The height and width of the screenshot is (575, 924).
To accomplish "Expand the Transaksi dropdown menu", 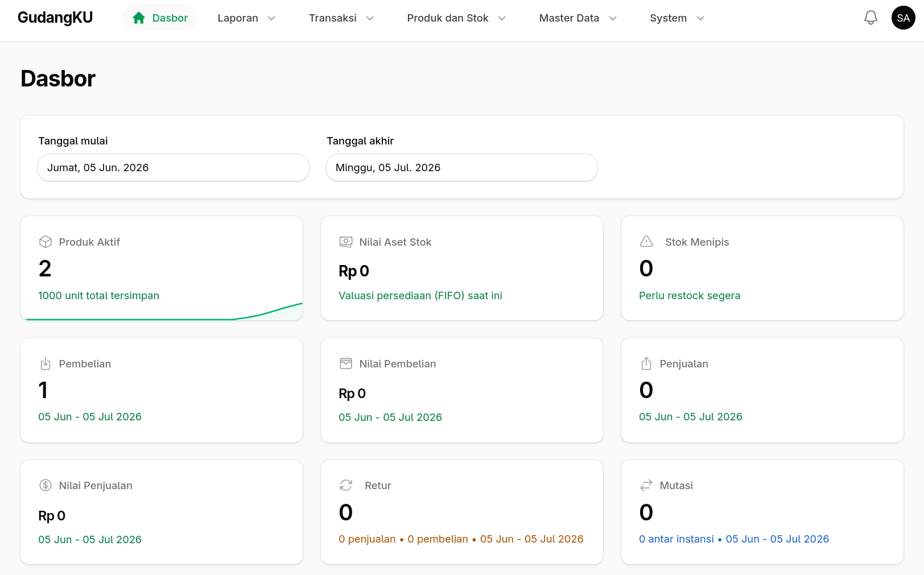I will (341, 18).
